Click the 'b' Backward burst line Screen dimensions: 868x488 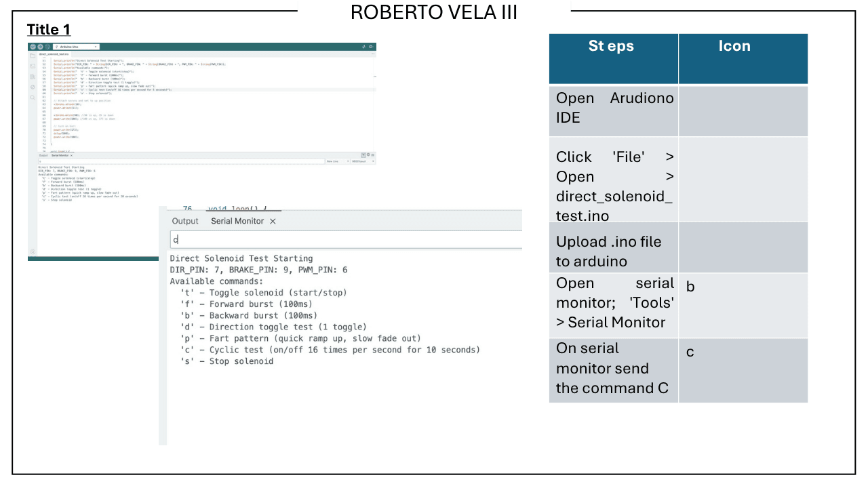click(250, 315)
